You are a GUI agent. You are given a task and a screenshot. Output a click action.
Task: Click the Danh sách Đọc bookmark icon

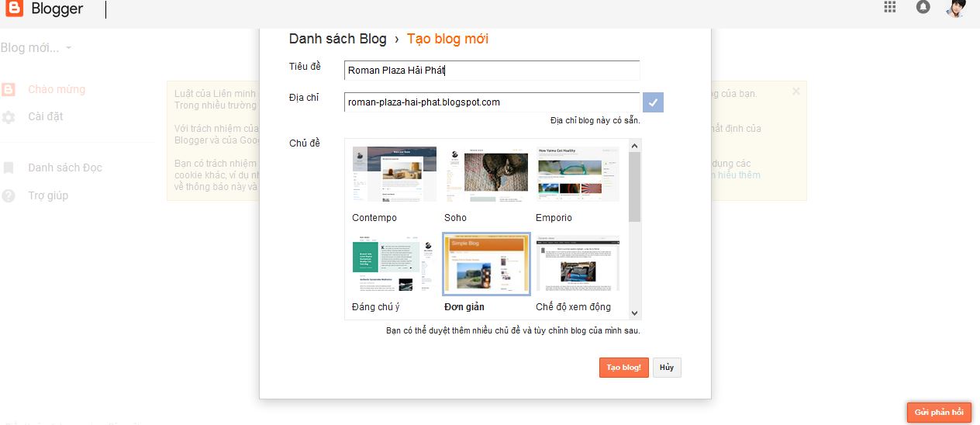click(x=9, y=168)
